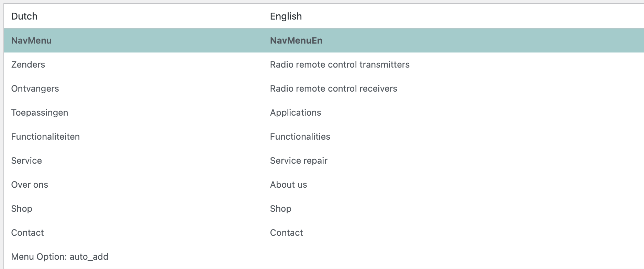Click the About us entry

288,185
